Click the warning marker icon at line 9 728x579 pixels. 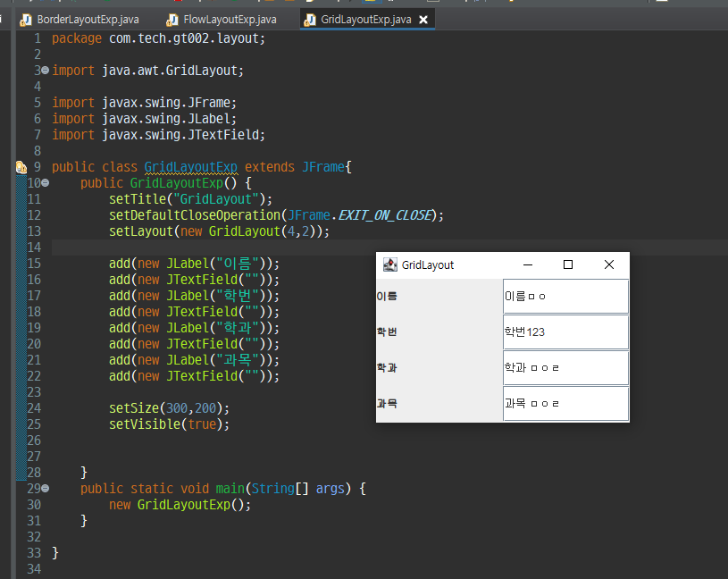(21, 167)
